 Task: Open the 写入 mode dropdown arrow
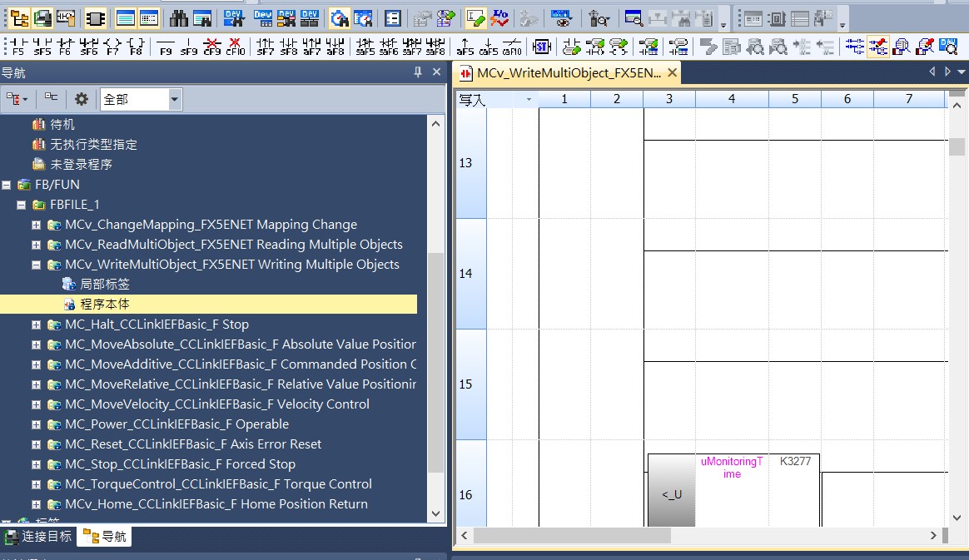[528, 100]
